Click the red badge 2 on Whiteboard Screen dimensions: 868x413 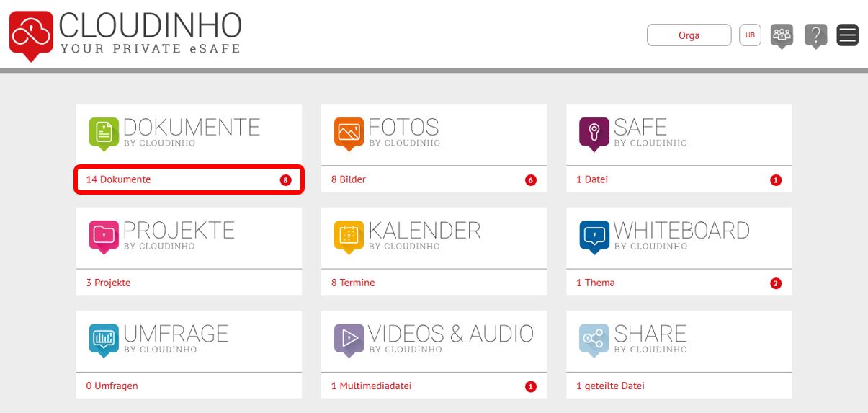click(x=776, y=283)
